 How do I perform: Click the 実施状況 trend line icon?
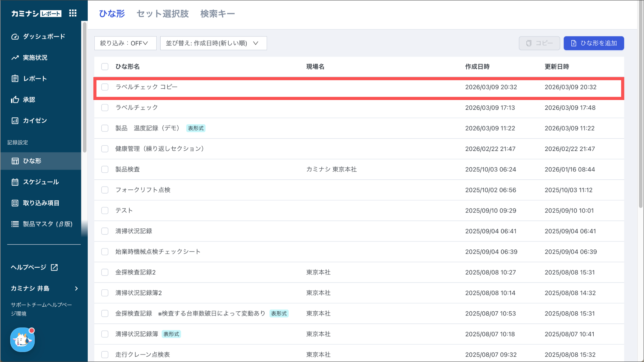(x=15, y=58)
